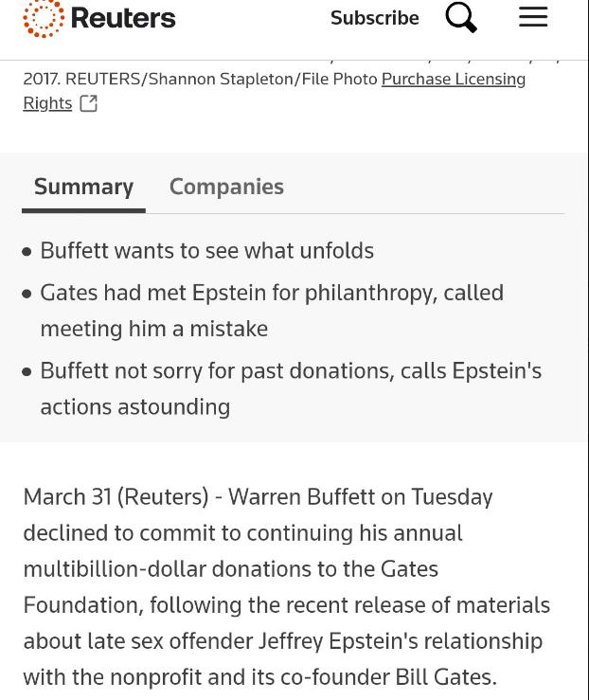The height and width of the screenshot is (700, 589).
Task: Click 'Bill Gates' at the paragraph end
Action: pyautogui.click(x=447, y=677)
